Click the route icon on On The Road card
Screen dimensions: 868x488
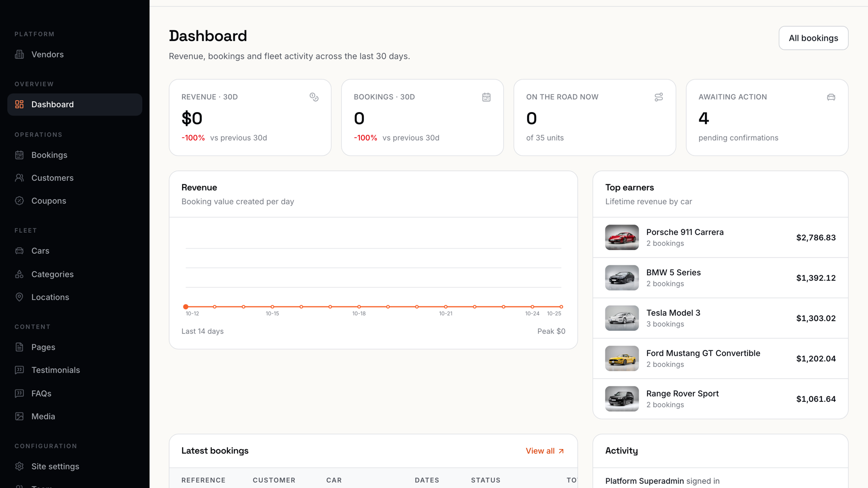(x=659, y=97)
